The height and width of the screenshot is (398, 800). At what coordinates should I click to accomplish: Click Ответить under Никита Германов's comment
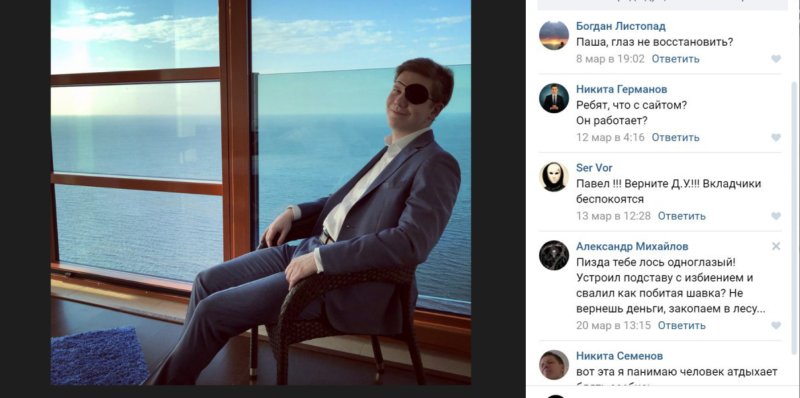675,138
